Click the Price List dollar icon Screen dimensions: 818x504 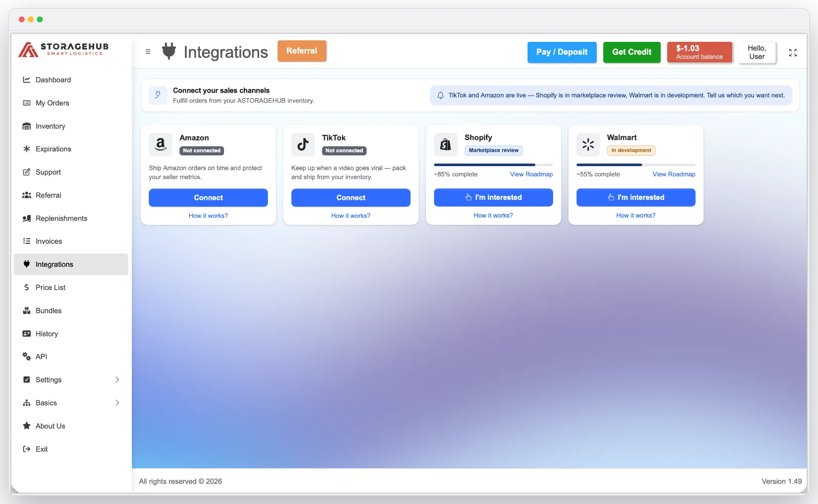(x=27, y=287)
